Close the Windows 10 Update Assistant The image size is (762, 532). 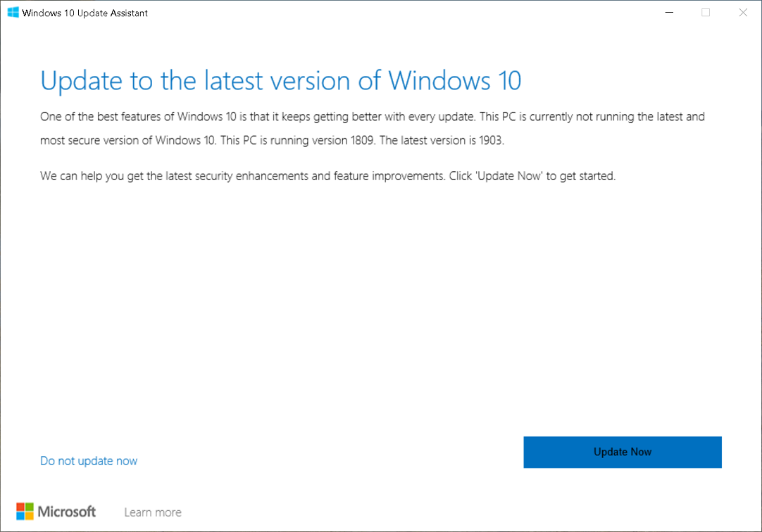coord(742,12)
